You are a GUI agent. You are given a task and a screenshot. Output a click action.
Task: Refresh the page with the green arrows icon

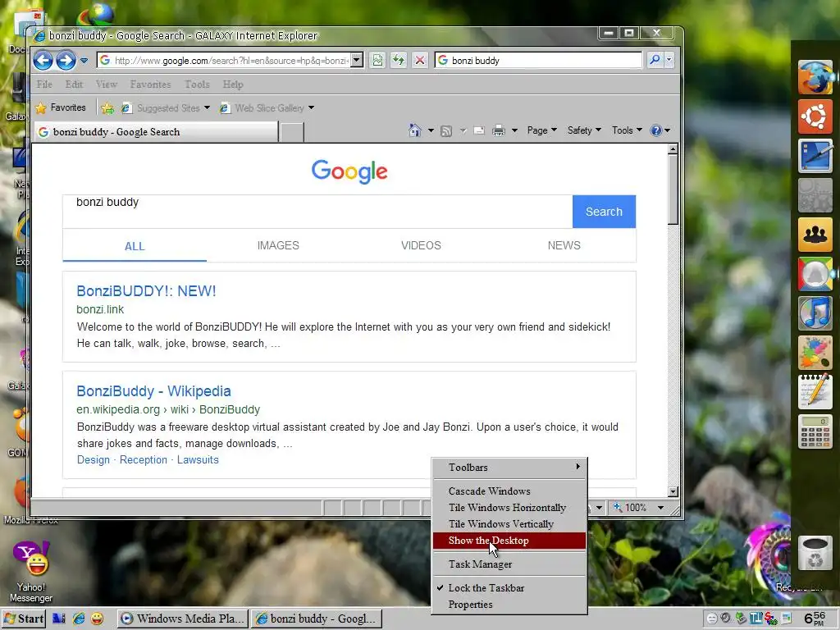[x=399, y=61]
